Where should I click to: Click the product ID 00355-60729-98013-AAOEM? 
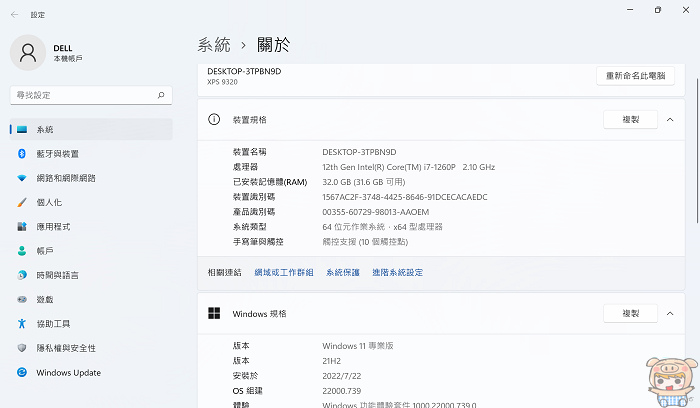375,212
